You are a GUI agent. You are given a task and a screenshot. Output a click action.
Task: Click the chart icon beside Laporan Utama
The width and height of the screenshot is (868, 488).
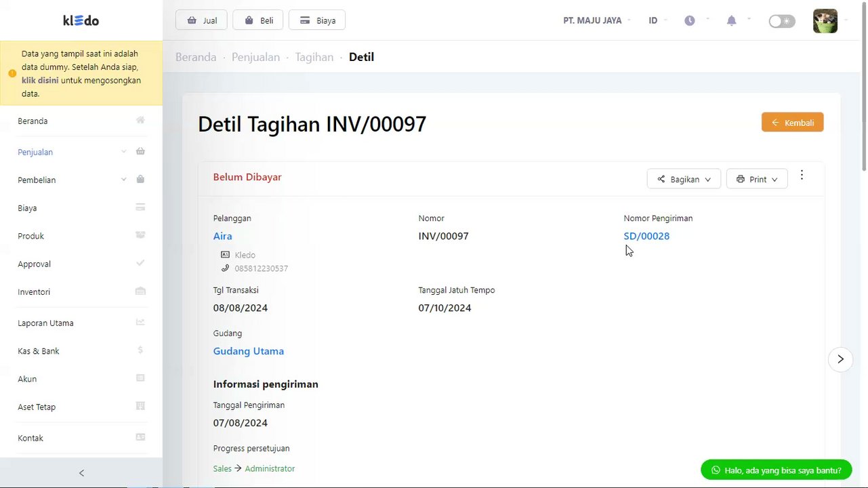pyautogui.click(x=140, y=322)
